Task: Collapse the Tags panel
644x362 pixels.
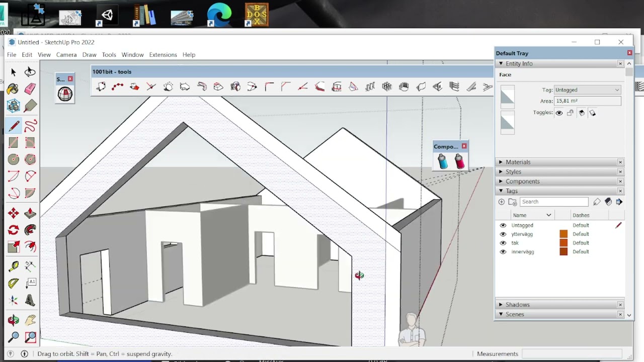Action: click(x=501, y=191)
